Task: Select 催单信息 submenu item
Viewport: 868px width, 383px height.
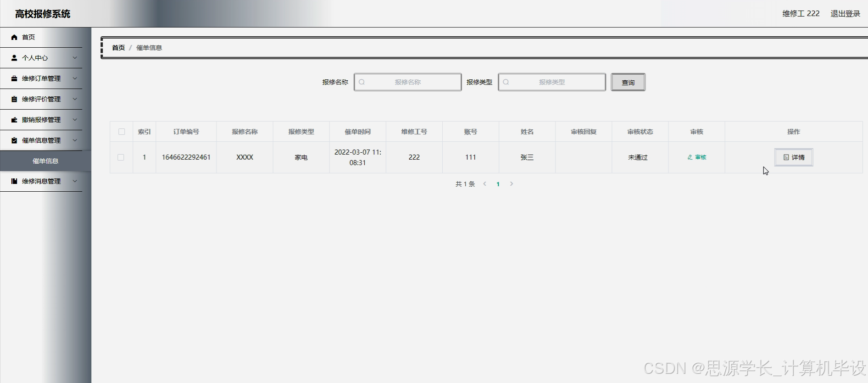Action: (x=45, y=161)
